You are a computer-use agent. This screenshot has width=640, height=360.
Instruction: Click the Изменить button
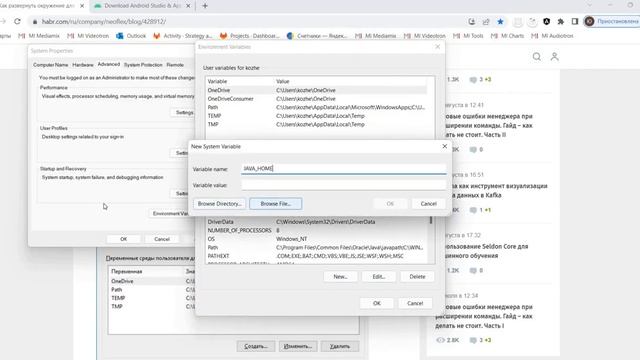pyautogui.click(x=298, y=346)
